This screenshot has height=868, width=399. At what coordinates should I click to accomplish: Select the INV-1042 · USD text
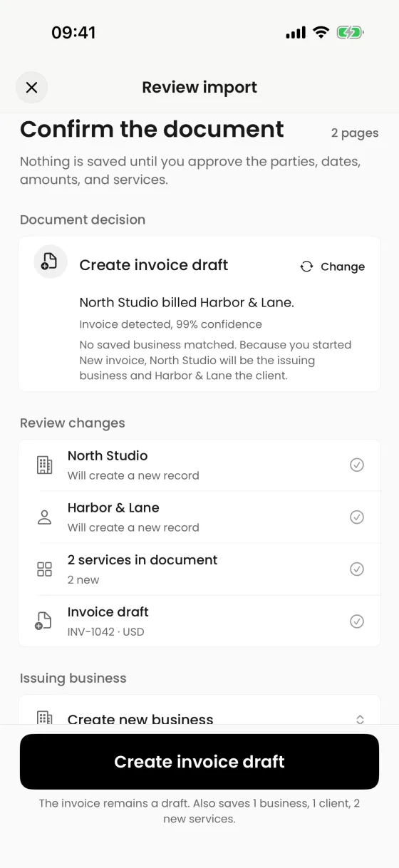(x=105, y=631)
